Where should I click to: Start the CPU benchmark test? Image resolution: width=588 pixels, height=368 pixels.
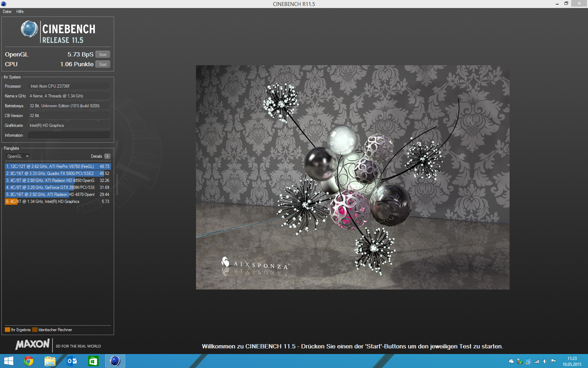(103, 64)
